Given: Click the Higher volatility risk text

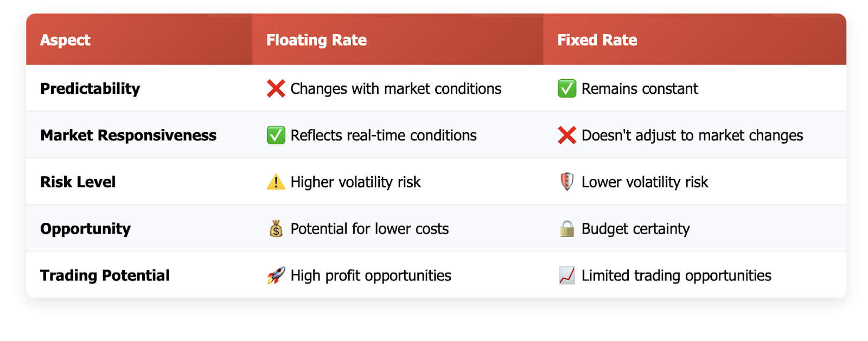Looking at the screenshot, I should 355,182.
